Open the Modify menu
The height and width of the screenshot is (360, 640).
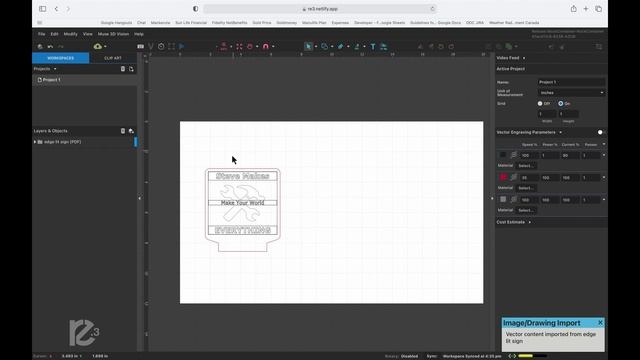[x=71, y=34]
